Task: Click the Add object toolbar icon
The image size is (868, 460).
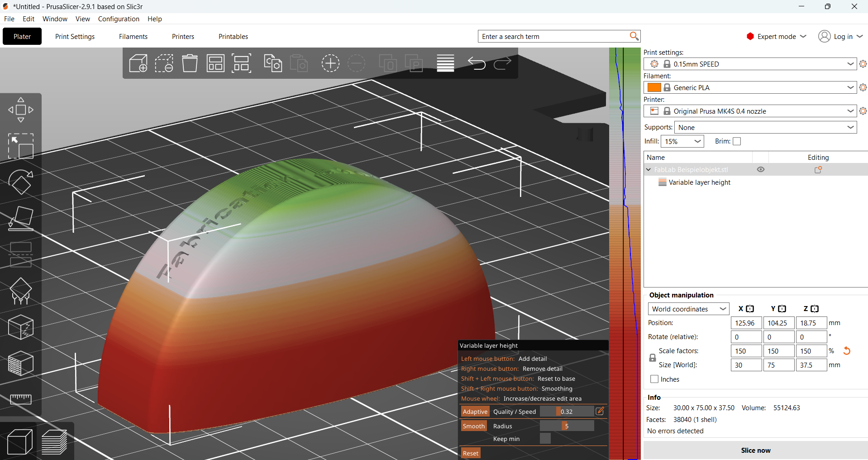Action: pos(138,63)
